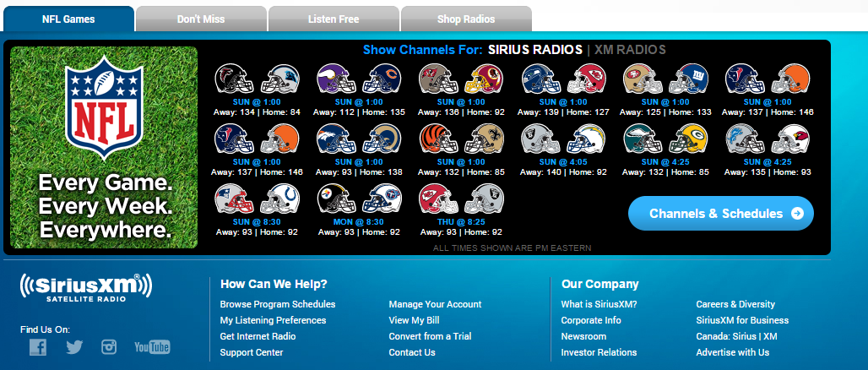
Task: Select the Listen Free tab
Action: coord(334,19)
